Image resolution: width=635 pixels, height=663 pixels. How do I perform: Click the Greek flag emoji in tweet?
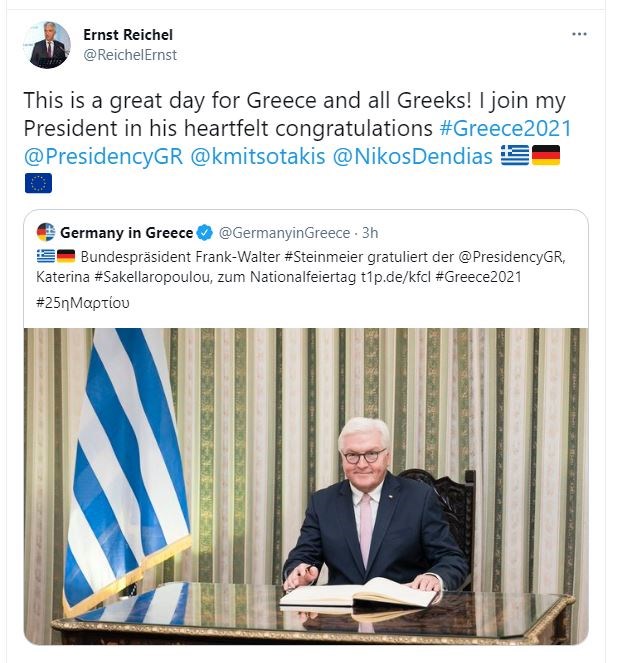pyautogui.click(x=514, y=155)
